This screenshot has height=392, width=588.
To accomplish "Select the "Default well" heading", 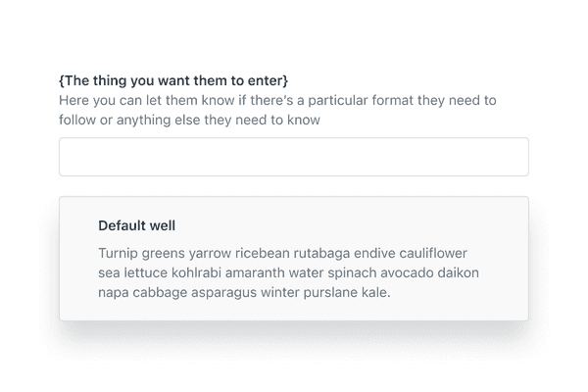I will 137,225.
